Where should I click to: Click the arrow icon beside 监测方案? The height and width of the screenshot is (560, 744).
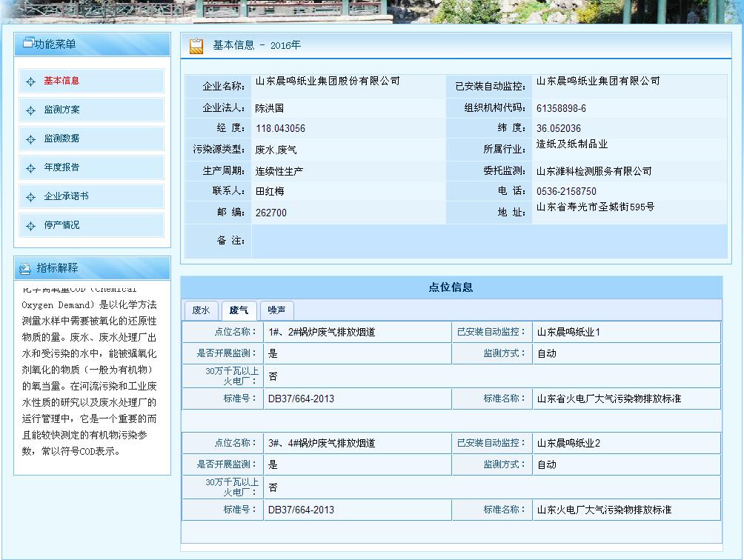tap(30, 109)
